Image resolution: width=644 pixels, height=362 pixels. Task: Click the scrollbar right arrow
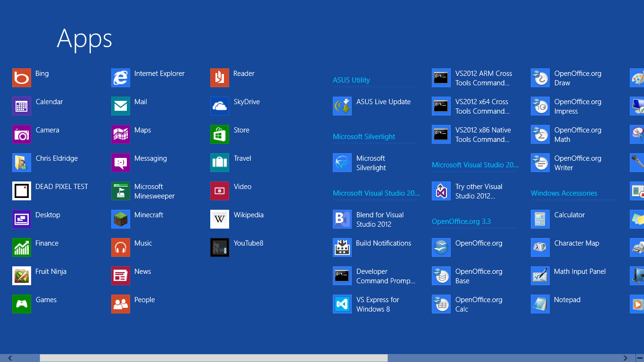[x=626, y=358]
